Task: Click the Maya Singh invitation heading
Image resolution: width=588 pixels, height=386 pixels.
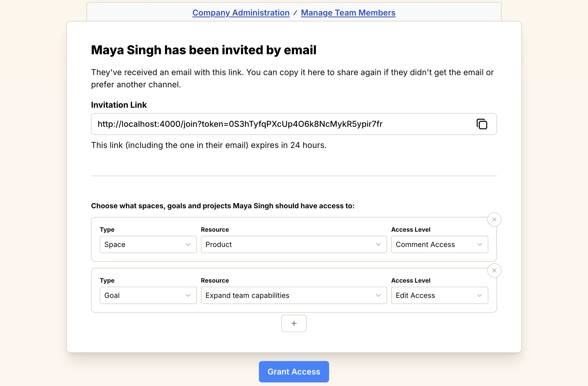Action: (x=204, y=50)
